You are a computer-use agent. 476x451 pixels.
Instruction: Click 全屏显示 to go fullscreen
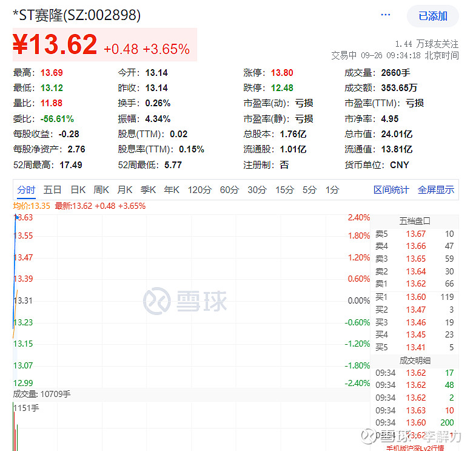pyautogui.click(x=435, y=190)
